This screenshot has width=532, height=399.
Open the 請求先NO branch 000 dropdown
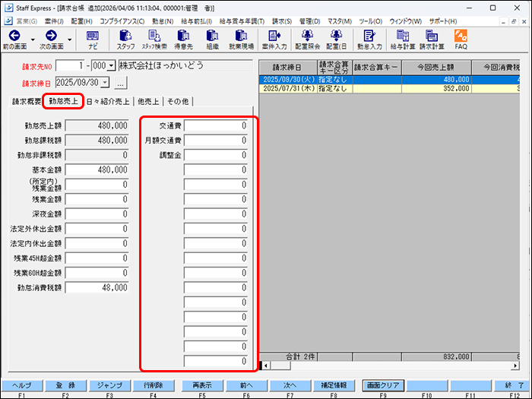pos(111,65)
